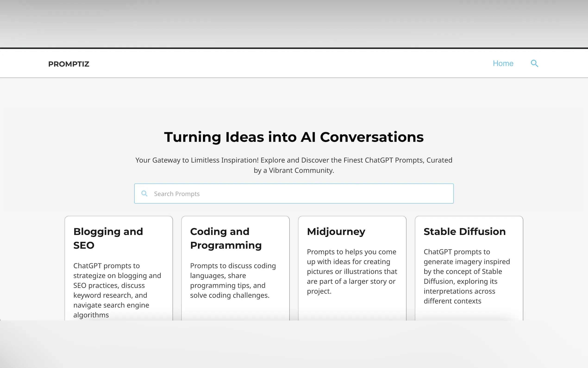Open the Coding and Programming card title
The width and height of the screenshot is (588, 368).
(x=225, y=238)
